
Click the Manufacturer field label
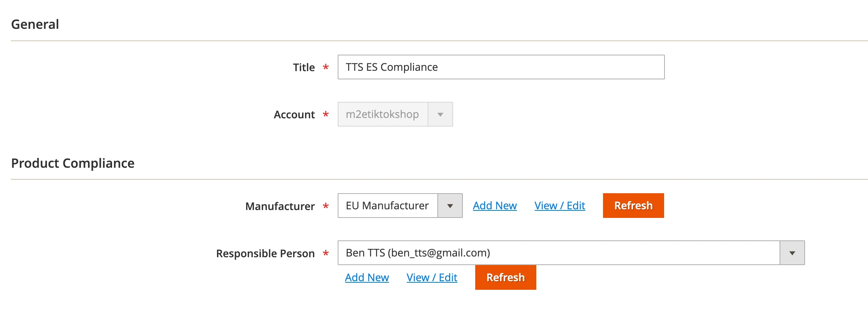[x=280, y=206]
